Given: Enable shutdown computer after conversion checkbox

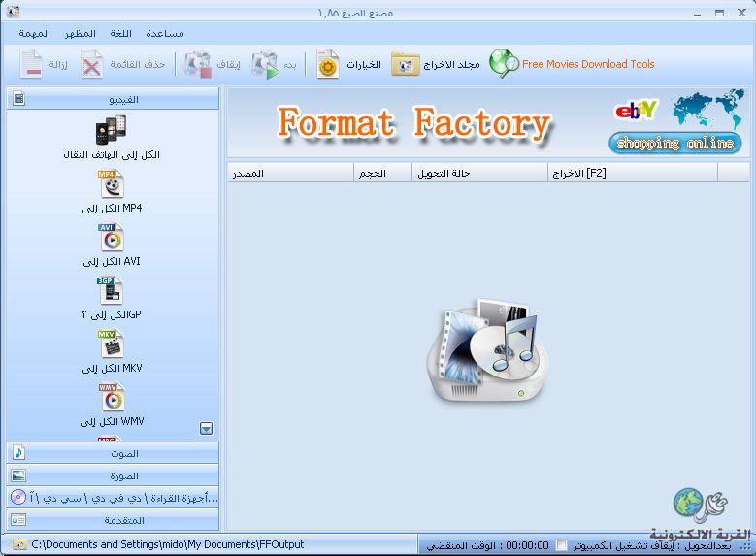Looking at the screenshot, I should click(x=561, y=545).
